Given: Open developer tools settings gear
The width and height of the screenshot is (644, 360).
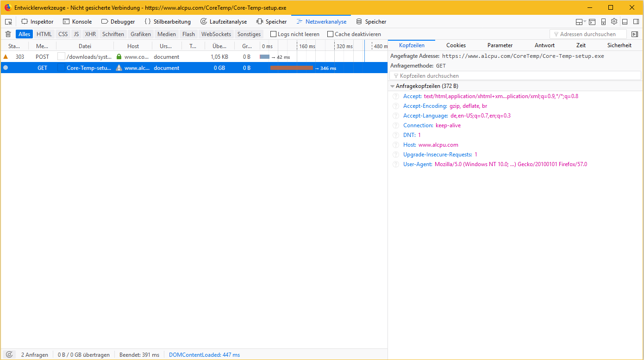Looking at the screenshot, I should 614,21.
